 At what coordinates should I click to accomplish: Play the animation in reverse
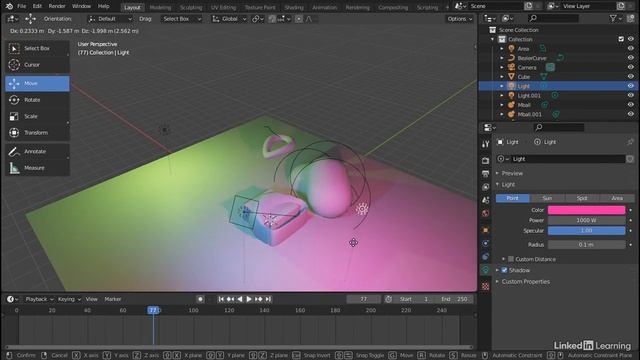(240, 299)
